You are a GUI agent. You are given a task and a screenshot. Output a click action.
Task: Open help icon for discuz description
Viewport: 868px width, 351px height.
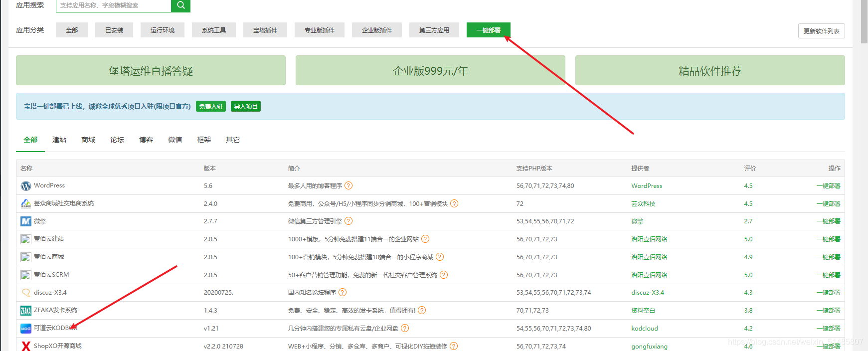(x=343, y=292)
